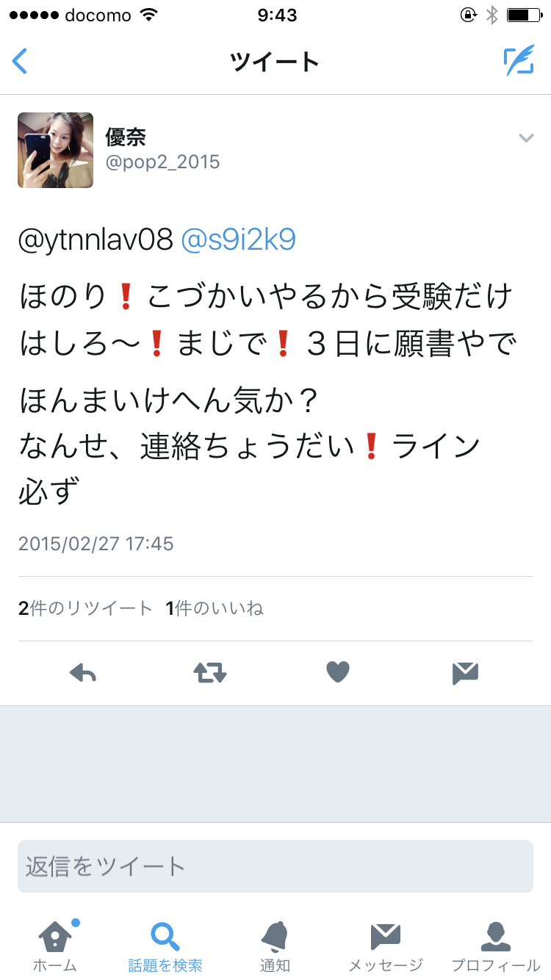Open the メッセージ tab
This screenshot has height=980, width=551.
point(386,946)
